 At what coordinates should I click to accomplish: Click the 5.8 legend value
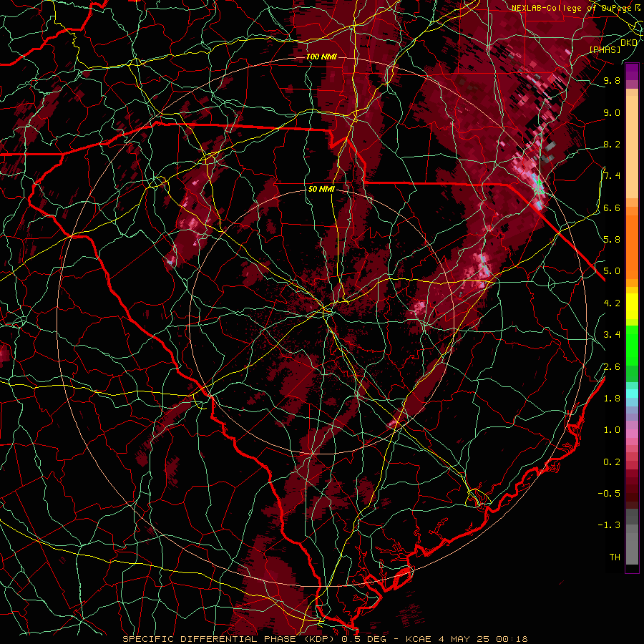612,240
